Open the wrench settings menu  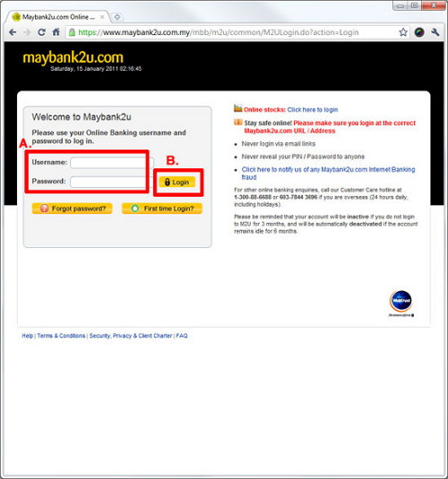(x=435, y=32)
